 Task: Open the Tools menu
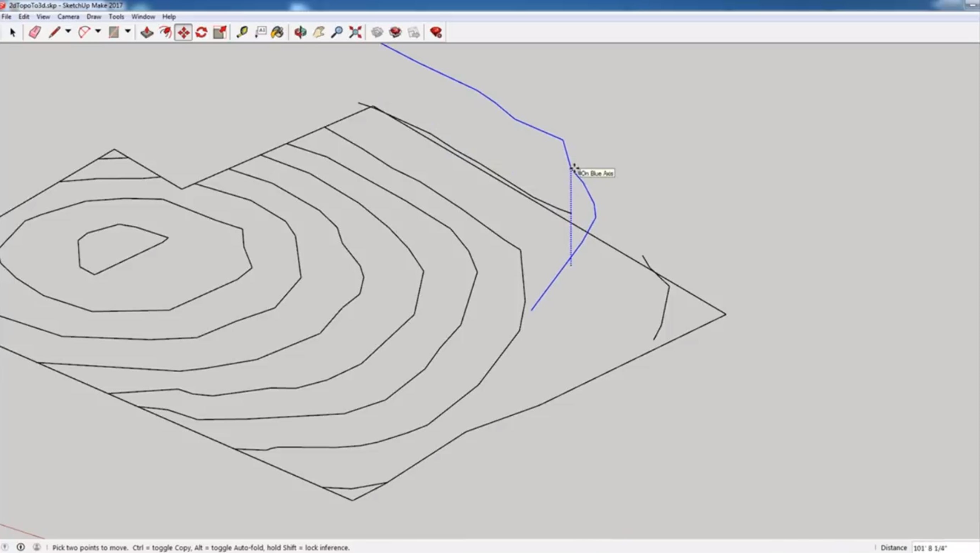[116, 17]
